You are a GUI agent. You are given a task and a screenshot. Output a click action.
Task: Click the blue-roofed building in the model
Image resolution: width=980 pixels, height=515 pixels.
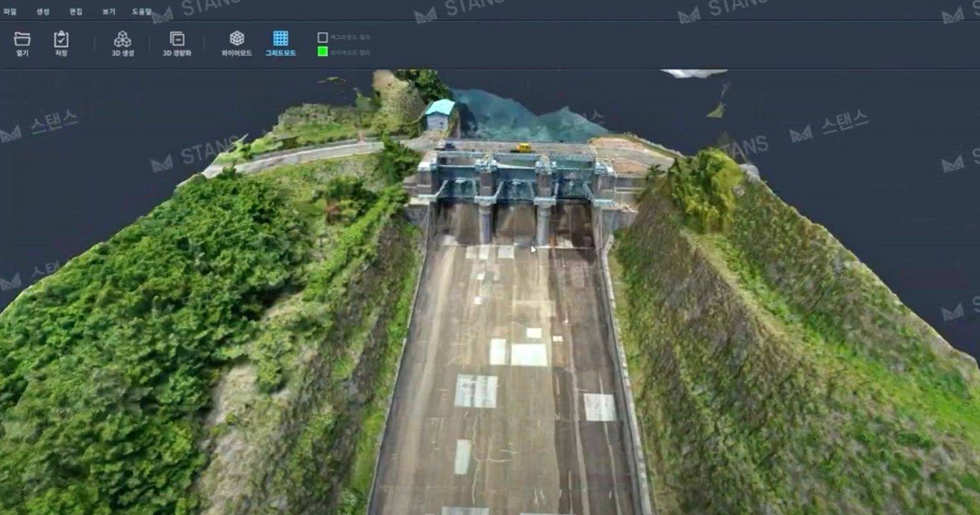pyautogui.click(x=440, y=114)
